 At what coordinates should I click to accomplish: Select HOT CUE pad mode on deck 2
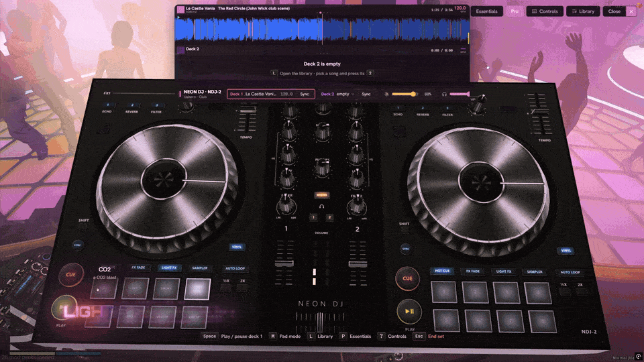tap(442, 271)
